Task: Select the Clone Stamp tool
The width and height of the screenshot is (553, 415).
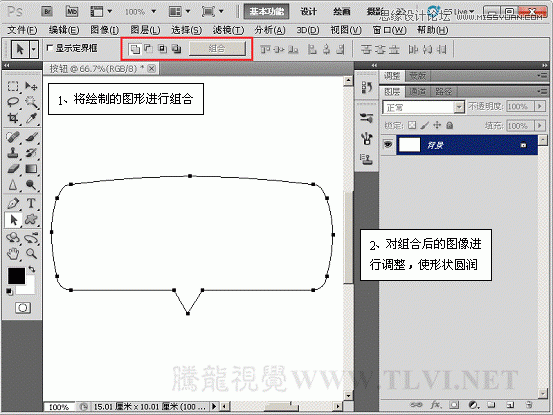Action: coord(13,153)
